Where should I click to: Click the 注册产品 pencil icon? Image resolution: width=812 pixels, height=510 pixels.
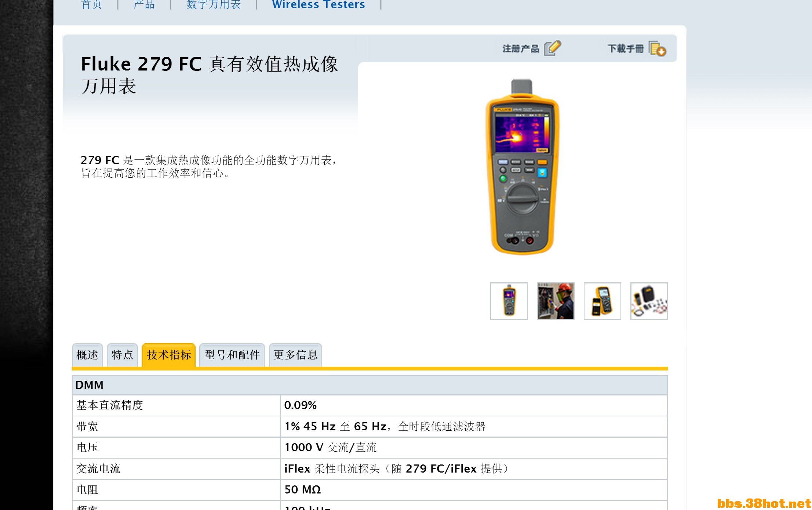coord(552,48)
